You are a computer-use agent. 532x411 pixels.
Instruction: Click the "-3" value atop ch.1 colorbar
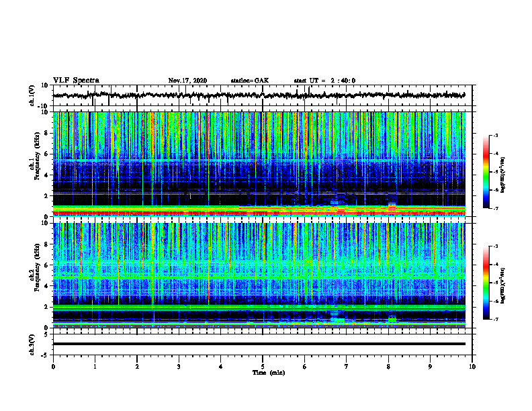click(495, 135)
